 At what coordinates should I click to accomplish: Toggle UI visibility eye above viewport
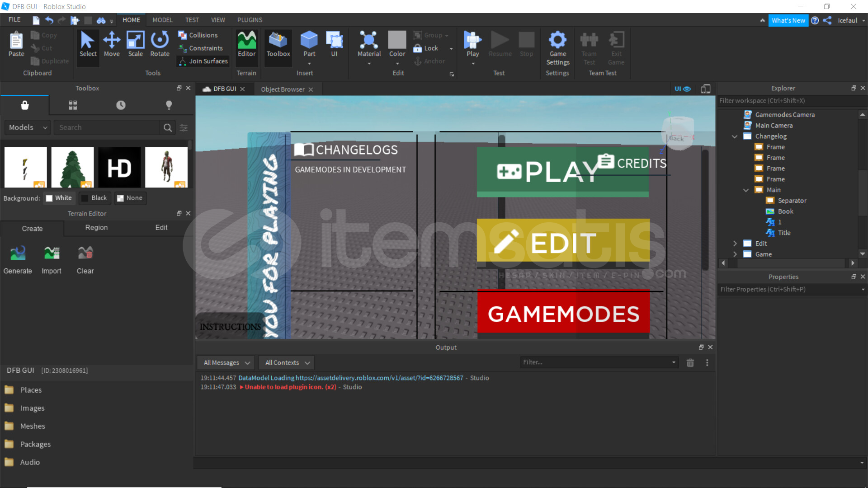click(683, 89)
